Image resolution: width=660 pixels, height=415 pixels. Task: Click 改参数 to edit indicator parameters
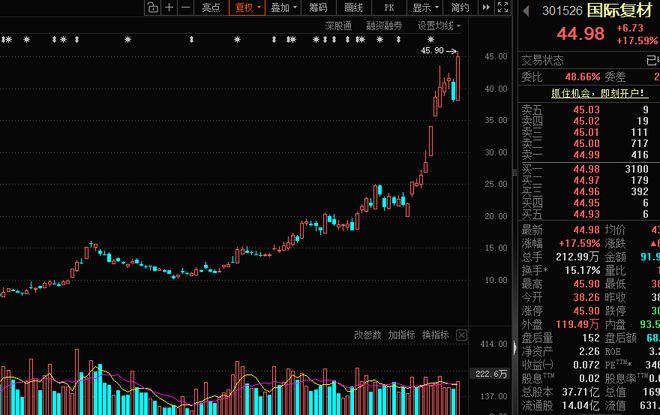[367, 335]
